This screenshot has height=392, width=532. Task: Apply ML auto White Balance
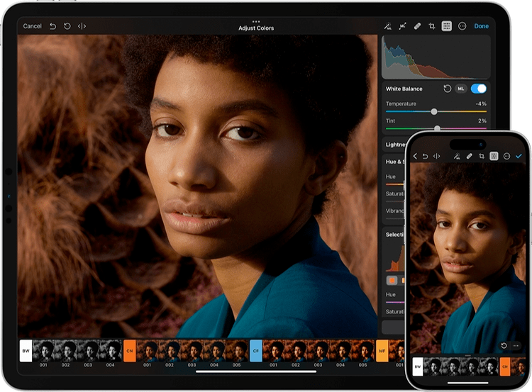click(x=461, y=89)
